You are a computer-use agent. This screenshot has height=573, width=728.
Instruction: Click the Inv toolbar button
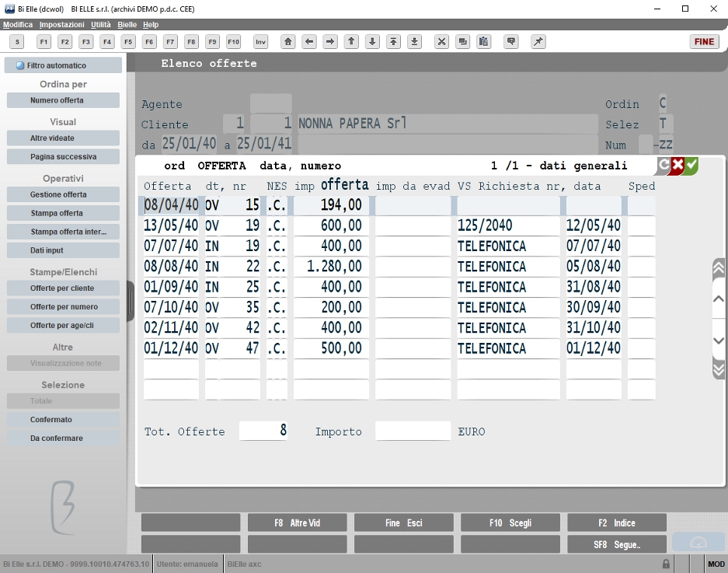point(260,42)
